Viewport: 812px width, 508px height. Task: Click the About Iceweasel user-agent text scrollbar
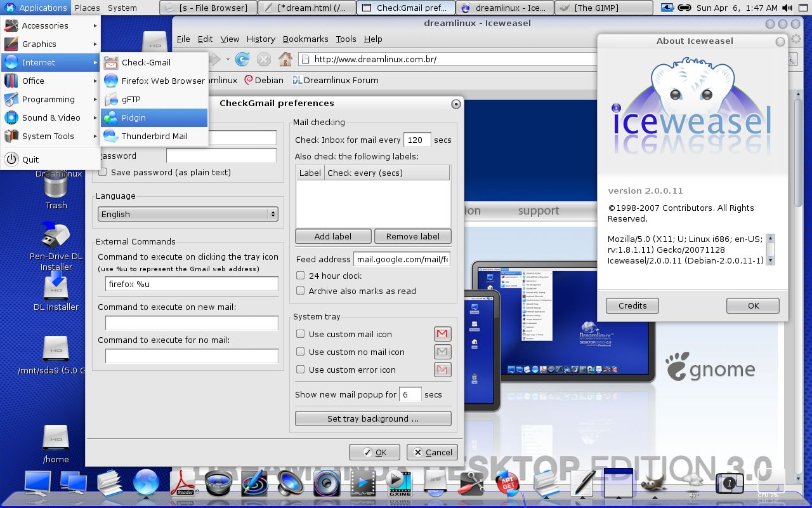click(770, 249)
